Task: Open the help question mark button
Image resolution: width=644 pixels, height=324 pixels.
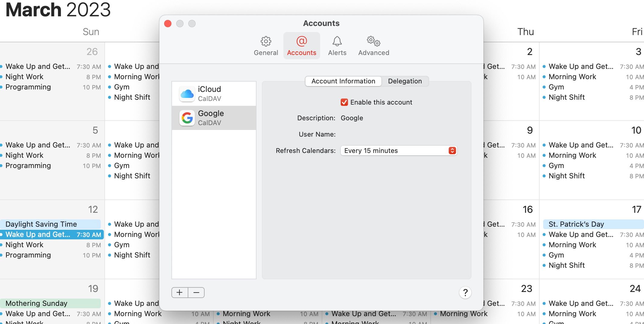Action: pyautogui.click(x=465, y=293)
